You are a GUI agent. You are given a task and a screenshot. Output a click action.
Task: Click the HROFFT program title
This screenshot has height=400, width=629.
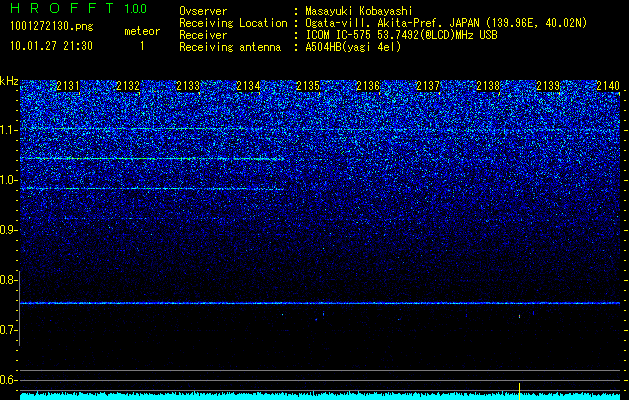coord(62,8)
